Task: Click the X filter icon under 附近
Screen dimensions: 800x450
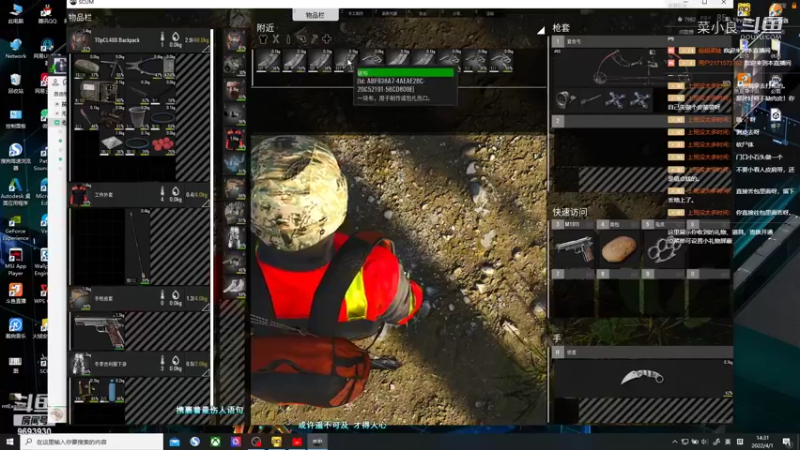Action: [276, 39]
